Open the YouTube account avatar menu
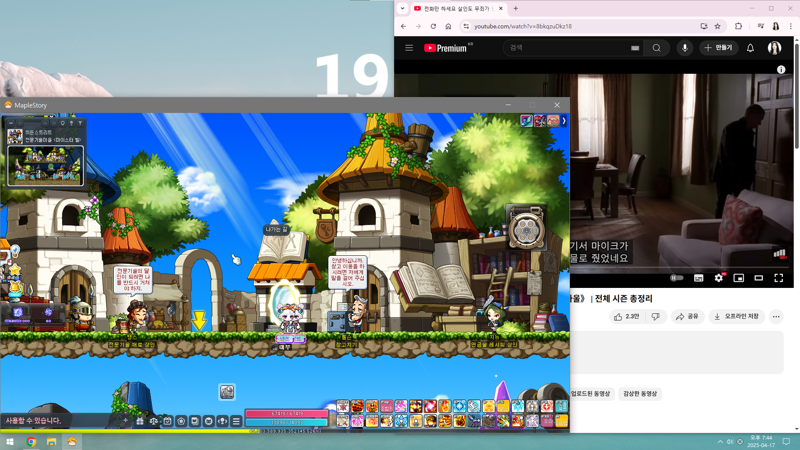The height and width of the screenshot is (450, 800). (774, 48)
